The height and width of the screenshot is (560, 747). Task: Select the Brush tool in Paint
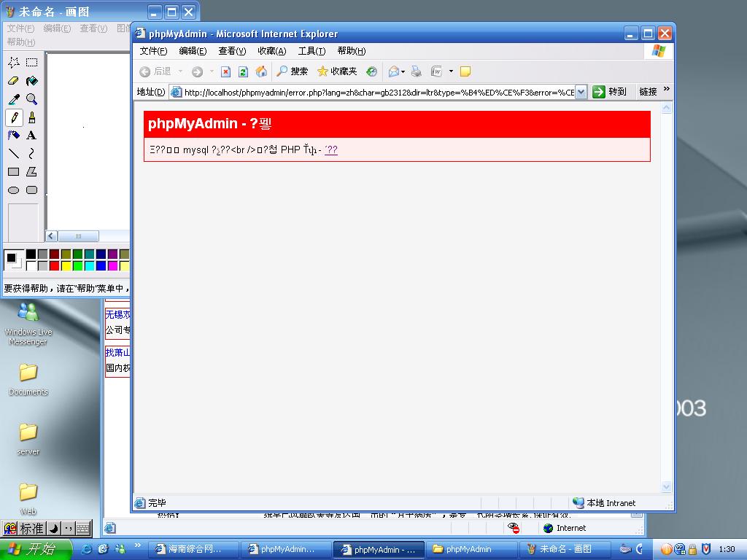pos(32,117)
